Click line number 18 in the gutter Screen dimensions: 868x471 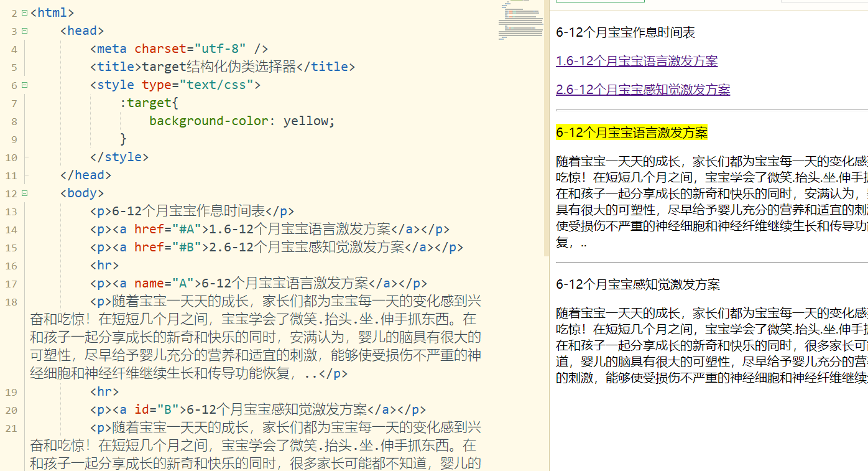pos(12,302)
